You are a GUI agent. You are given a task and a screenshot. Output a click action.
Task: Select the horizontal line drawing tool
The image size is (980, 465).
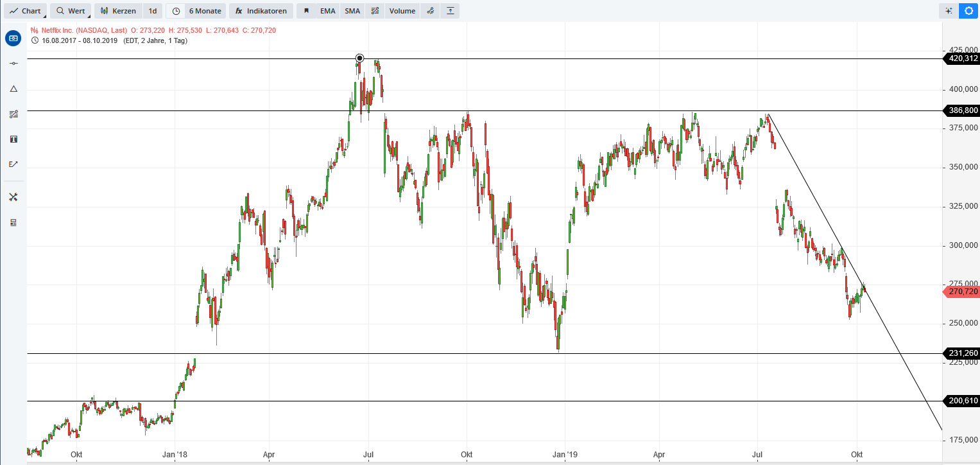point(13,63)
